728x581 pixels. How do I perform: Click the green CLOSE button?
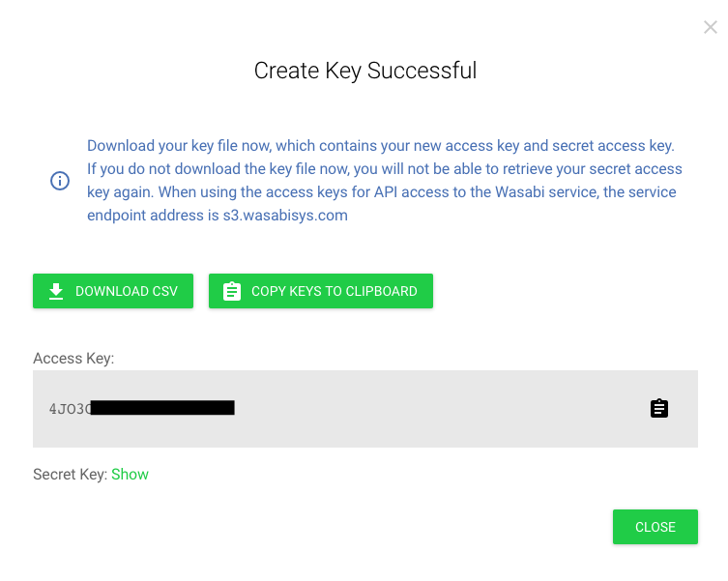click(655, 527)
